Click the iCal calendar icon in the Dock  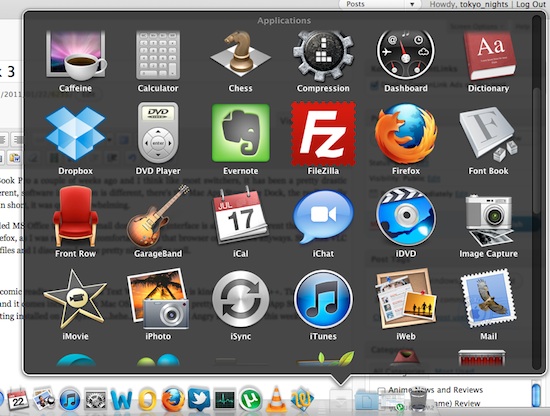18,399
